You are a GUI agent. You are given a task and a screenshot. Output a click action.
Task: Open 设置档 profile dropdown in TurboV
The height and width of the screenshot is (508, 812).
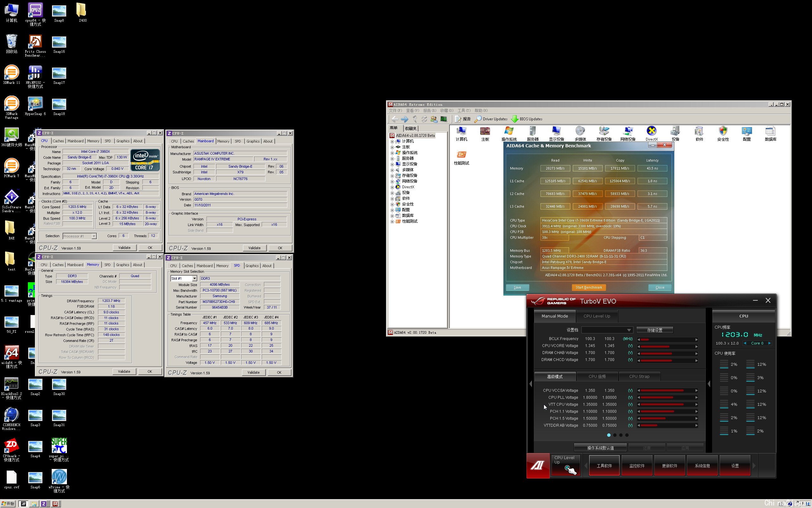point(607,330)
